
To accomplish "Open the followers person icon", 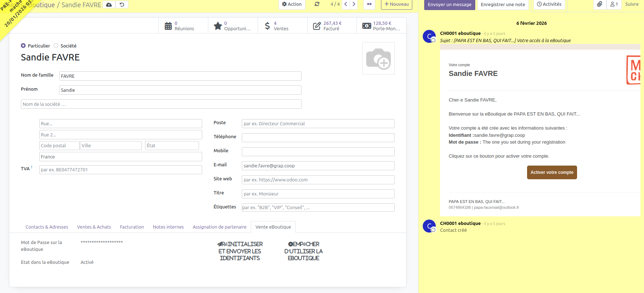I will coord(614,4).
